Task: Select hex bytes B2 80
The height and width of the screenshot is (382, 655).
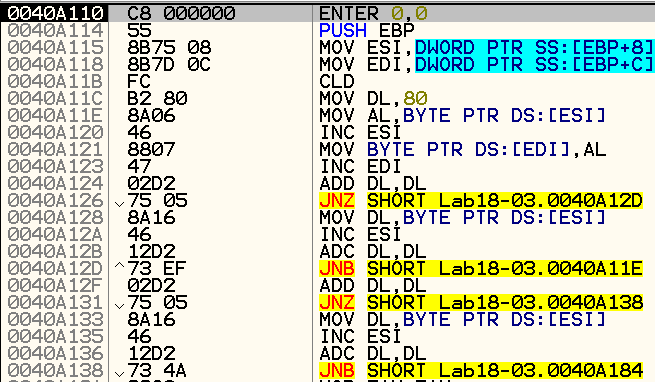Action: point(157,99)
